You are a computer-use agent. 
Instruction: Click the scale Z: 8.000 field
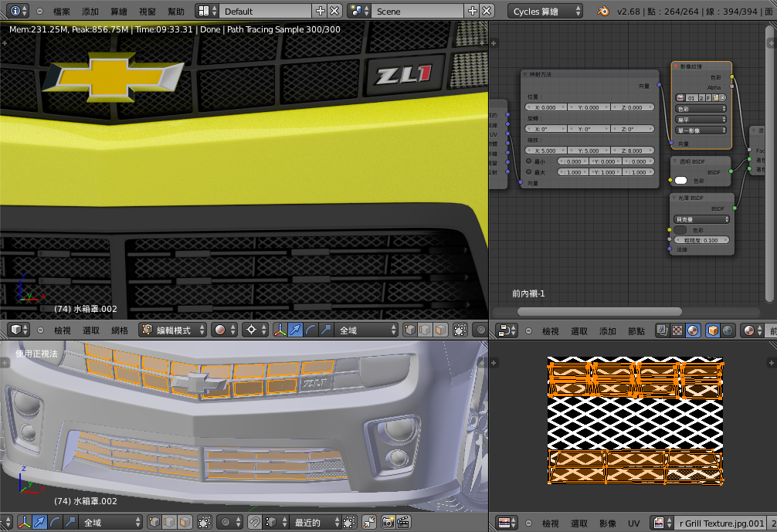coord(633,151)
